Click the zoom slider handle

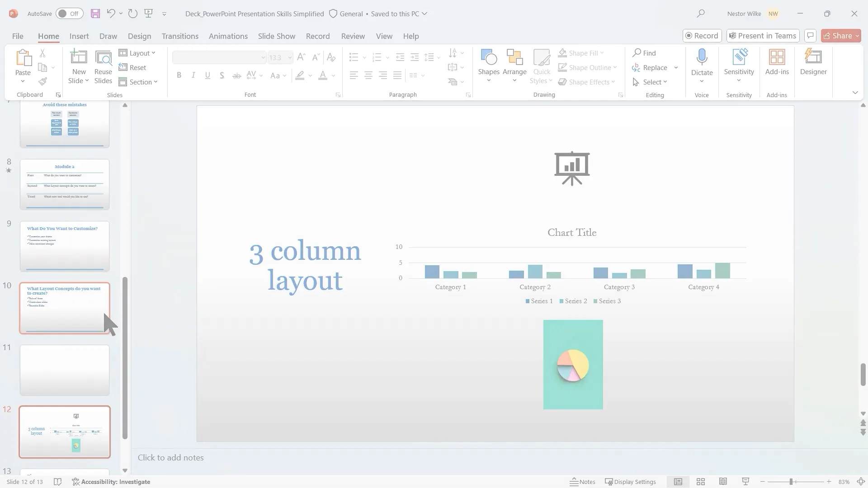point(791,482)
